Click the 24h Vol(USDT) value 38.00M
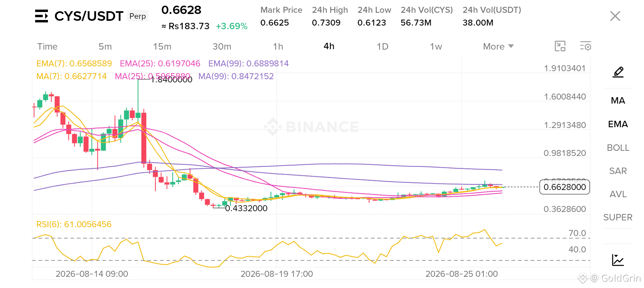Screen dimensions: 644x288 coord(478,23)
